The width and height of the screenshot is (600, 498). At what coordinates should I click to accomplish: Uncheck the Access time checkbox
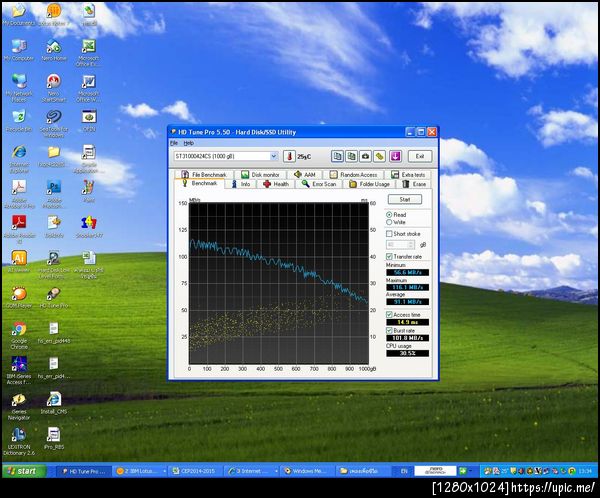point(389,315)
